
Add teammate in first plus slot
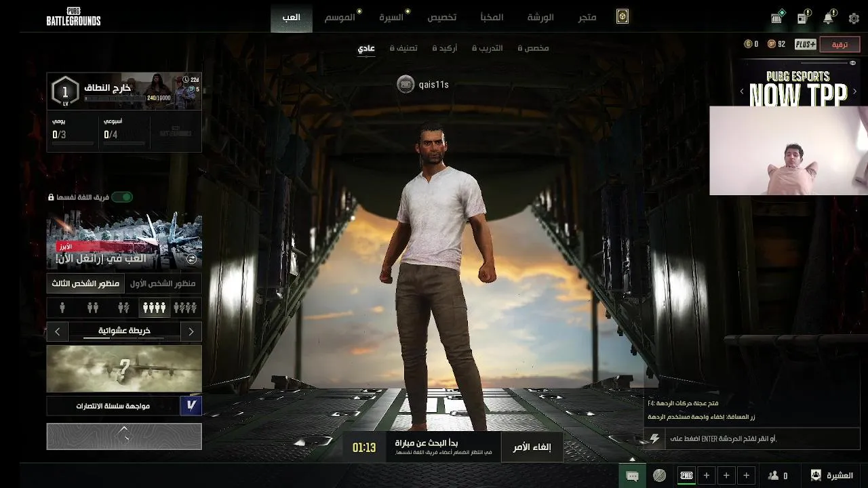coord(706,476)
